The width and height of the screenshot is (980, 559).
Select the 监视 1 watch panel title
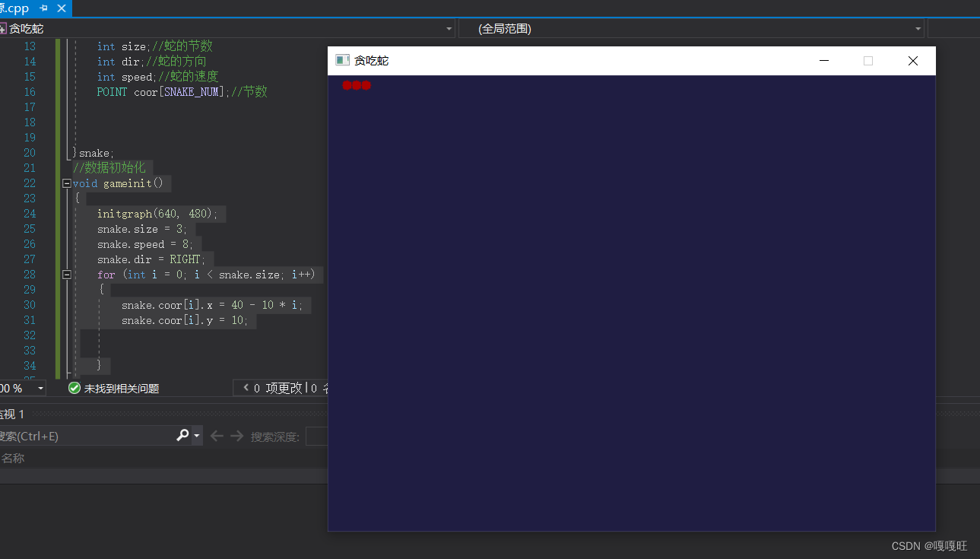point(11,414)
